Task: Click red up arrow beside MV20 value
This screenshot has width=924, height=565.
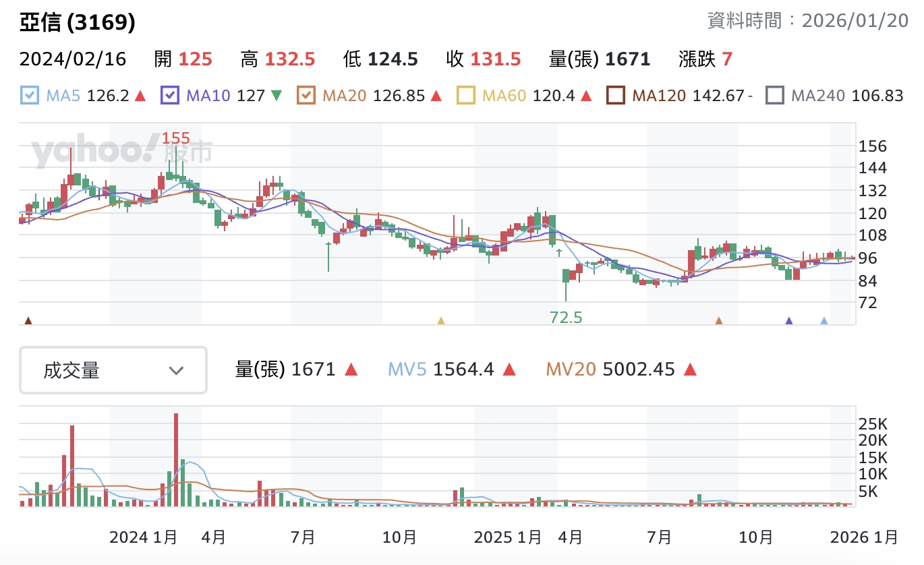Action: [x=689, y=369]
